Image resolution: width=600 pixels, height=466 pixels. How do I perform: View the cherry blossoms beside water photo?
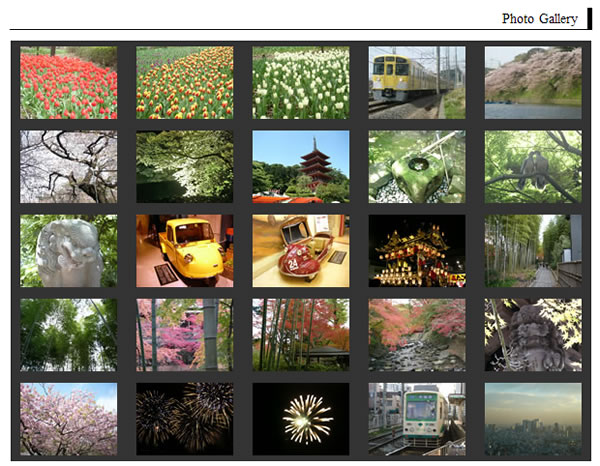(532, 83)
